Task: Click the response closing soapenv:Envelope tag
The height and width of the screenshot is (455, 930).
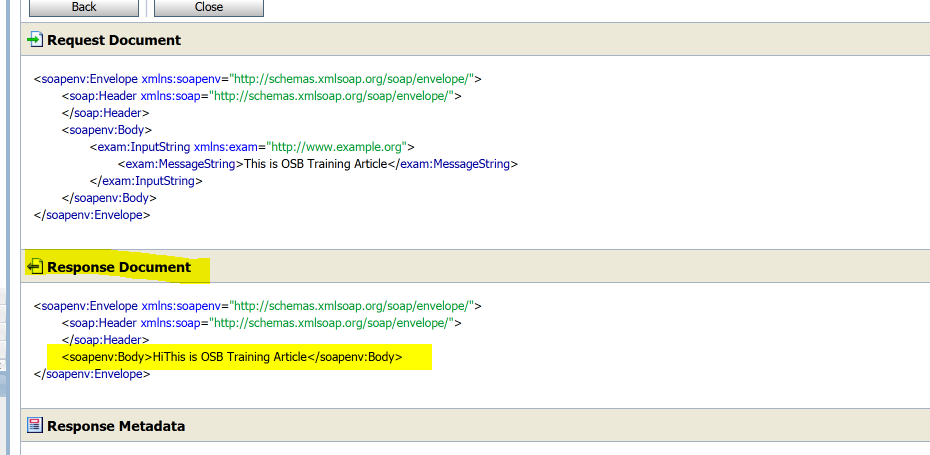Action: click(92, 374)
